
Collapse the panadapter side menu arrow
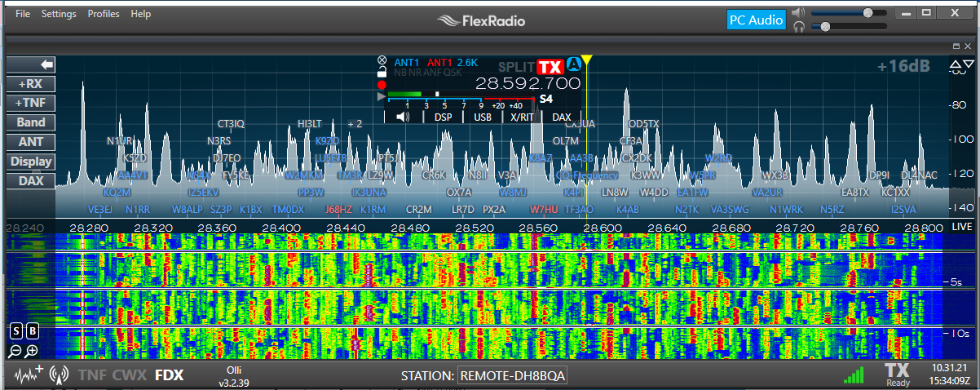30,64
